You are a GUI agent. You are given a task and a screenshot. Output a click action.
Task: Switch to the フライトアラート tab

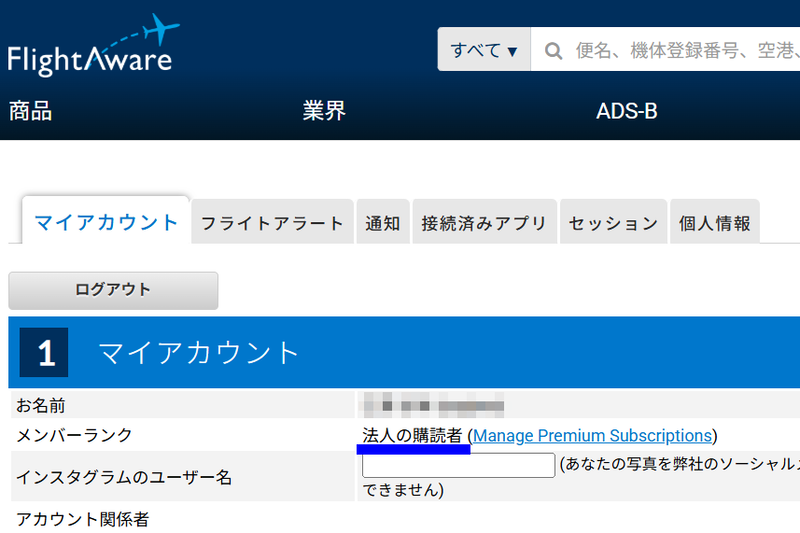point(272,223)
